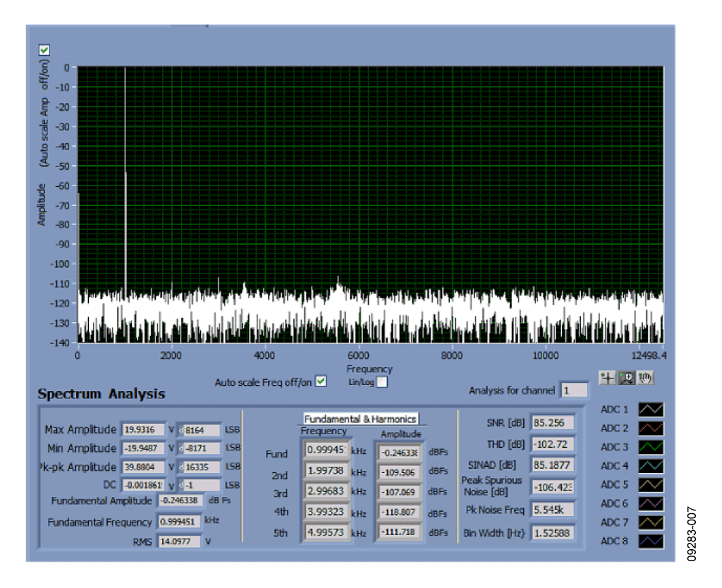This screenshot has height=588, width=722.
Task: Click the 0 amplitude axis top label
Action: pos(67,68)
